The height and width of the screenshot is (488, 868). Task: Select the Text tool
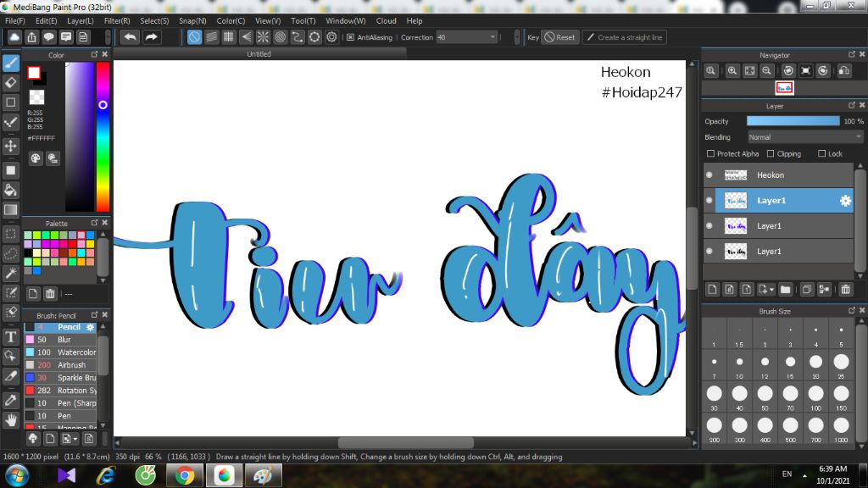click(10, 336)
